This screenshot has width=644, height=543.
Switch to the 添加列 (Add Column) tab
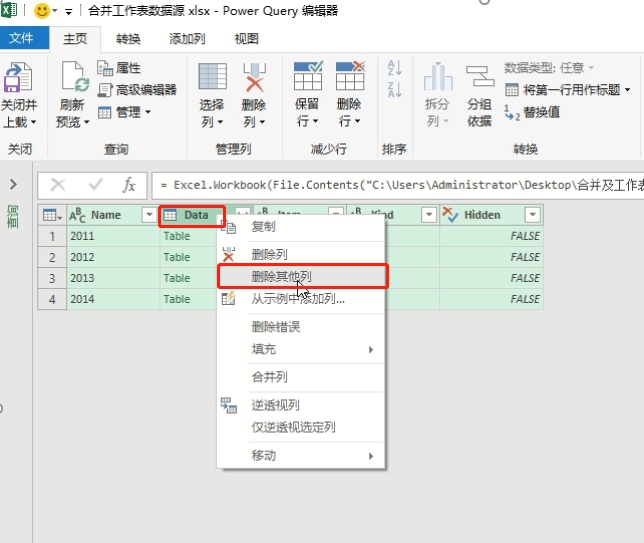[x=187, y=39]
